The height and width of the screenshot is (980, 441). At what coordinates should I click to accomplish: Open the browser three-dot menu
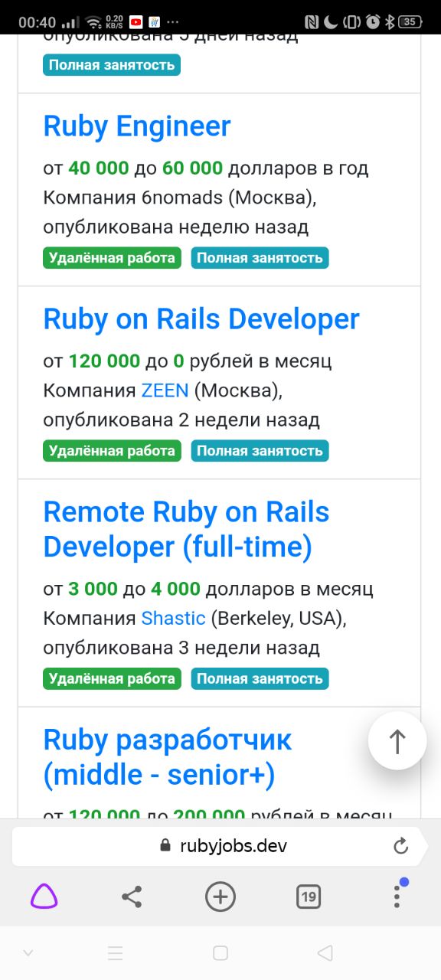tap(397, 897)
